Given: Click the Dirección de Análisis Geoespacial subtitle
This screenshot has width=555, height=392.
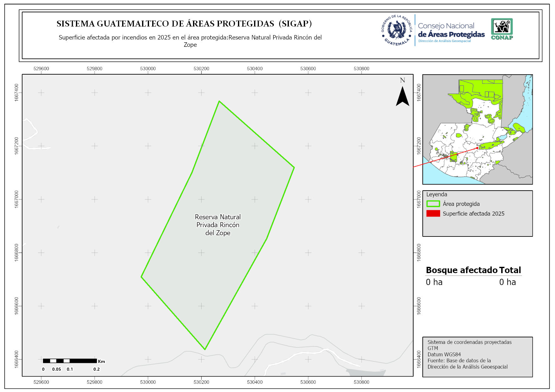Looking at the screenshot, I should coord(444,41).
